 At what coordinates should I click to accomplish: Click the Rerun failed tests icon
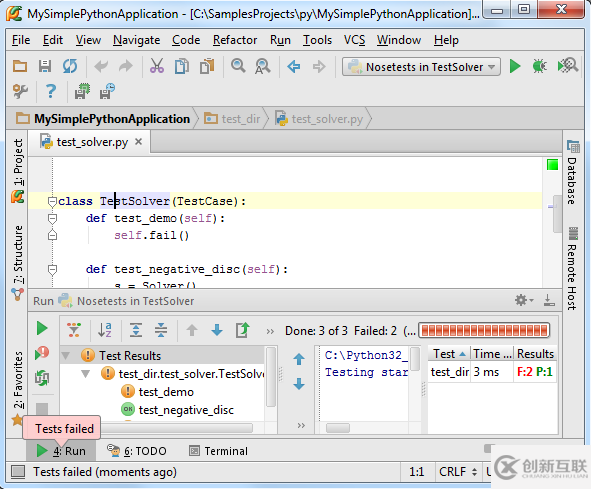click(x=42, y=353)
